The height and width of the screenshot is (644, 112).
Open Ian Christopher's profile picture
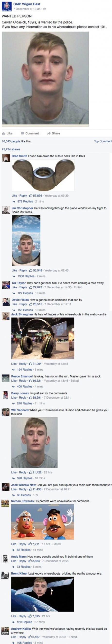(6, 210)
